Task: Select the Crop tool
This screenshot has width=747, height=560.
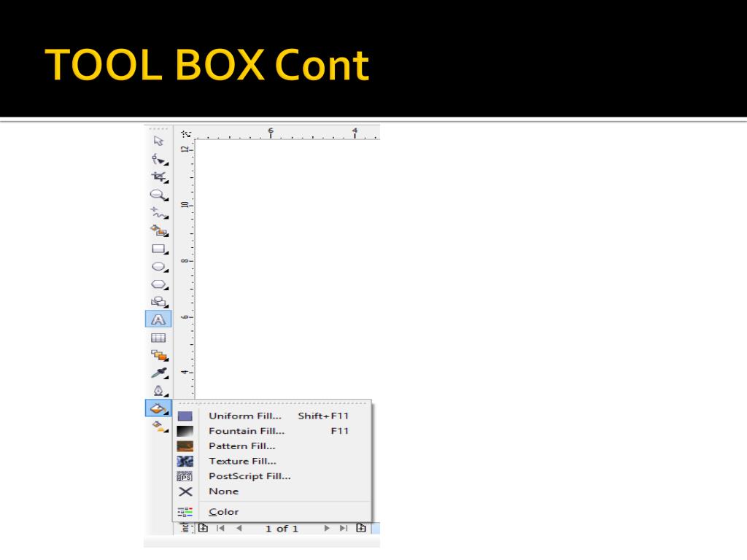Action: point(159,177)
